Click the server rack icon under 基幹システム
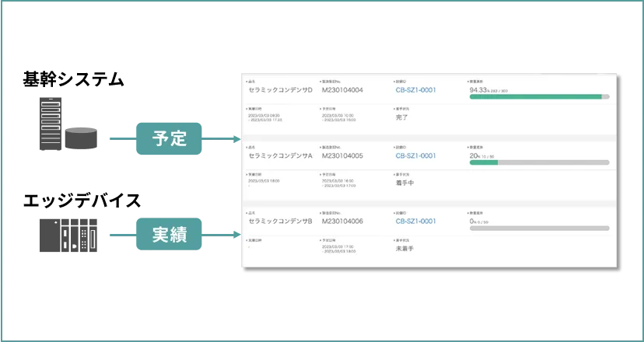This screenshot has height=342, width=644. (x=51, y=124)
